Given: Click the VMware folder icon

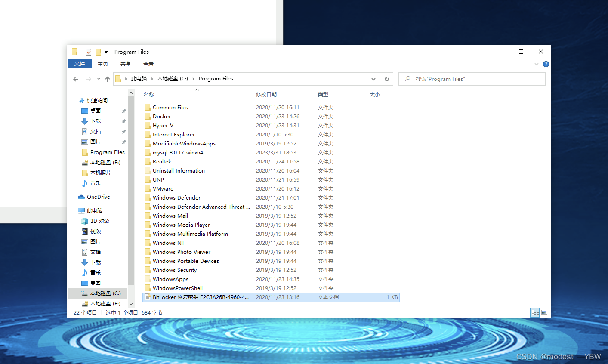Looking at the screenshot, I should (x=148, y=188).
